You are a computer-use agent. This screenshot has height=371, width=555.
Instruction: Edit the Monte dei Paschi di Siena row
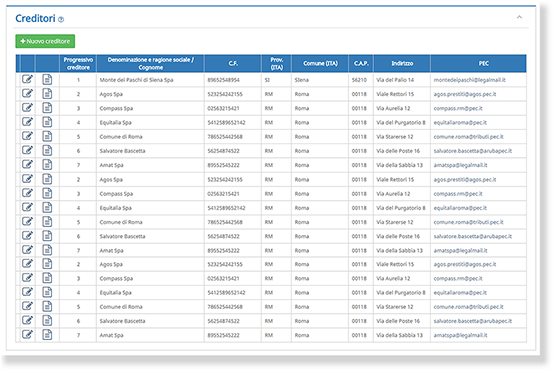(28, 79)
